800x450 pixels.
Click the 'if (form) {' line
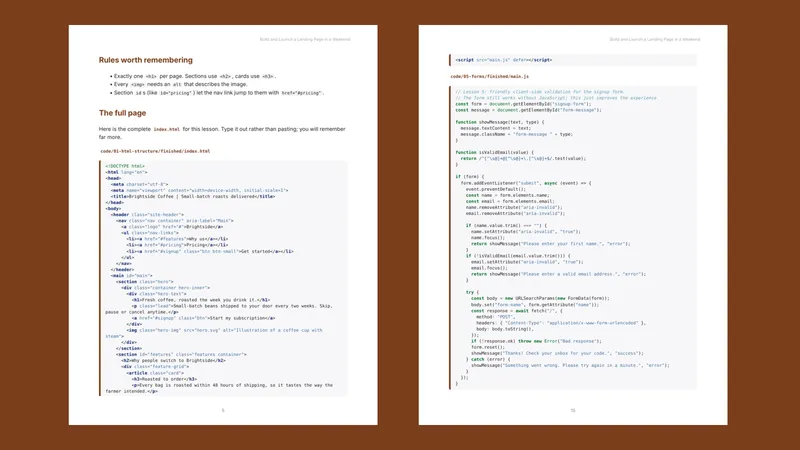(469, 177)
